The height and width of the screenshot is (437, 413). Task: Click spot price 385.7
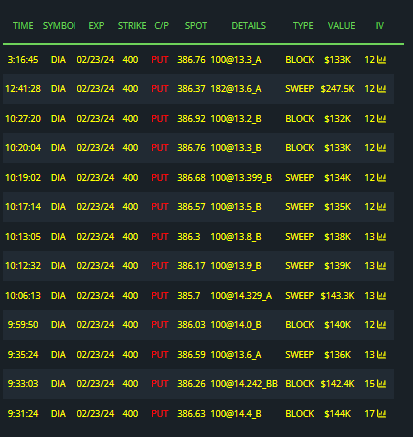coord(189,296)
